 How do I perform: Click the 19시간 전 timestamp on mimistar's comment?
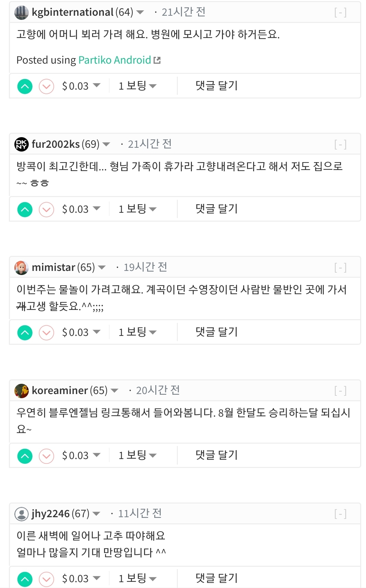[x=145, y=267]
